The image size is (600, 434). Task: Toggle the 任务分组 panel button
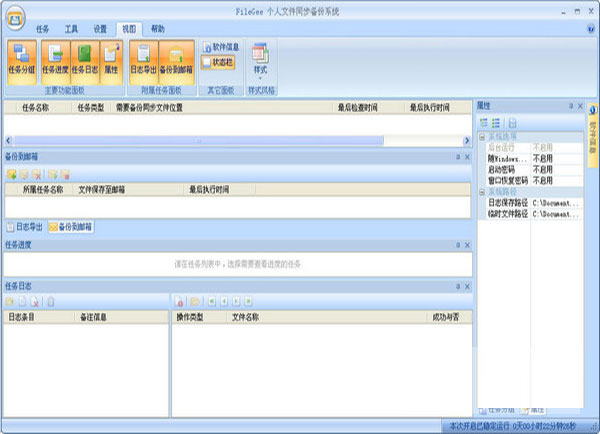[22, 62]
